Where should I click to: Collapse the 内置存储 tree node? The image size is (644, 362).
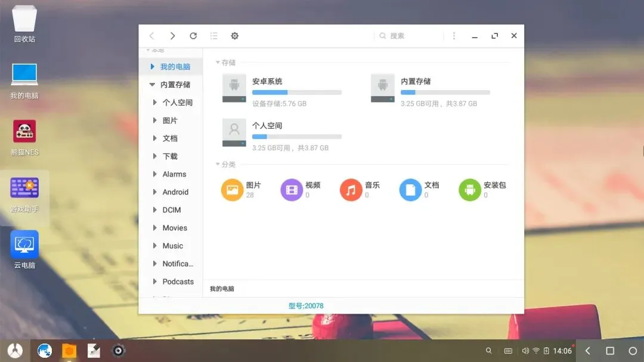click(x=153, y=85)
